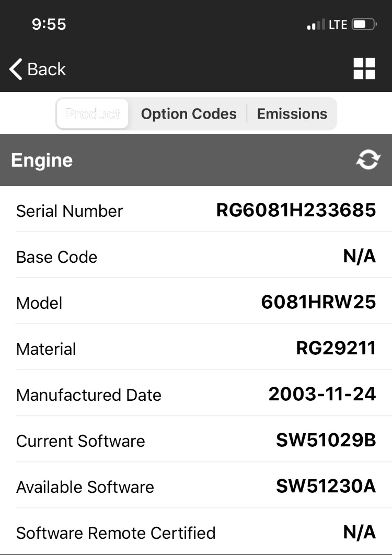Viewport: 392px width, 555px height.
Task: Tap Available Software SW51230A
Action: click(x=326, y=487)
